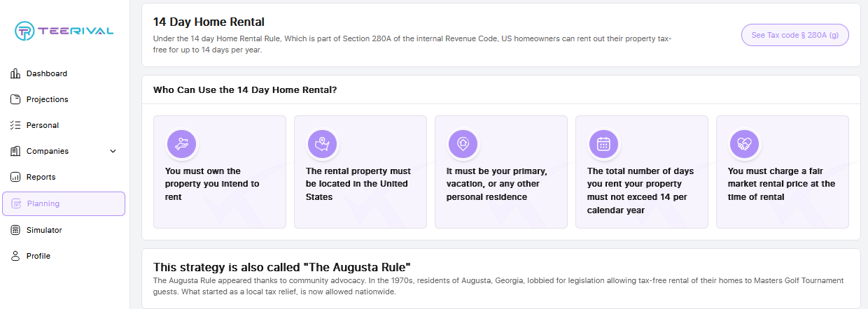Click the Personal checklist icon
The width and height of the screenshot is (868, 309).
point(15,125)
